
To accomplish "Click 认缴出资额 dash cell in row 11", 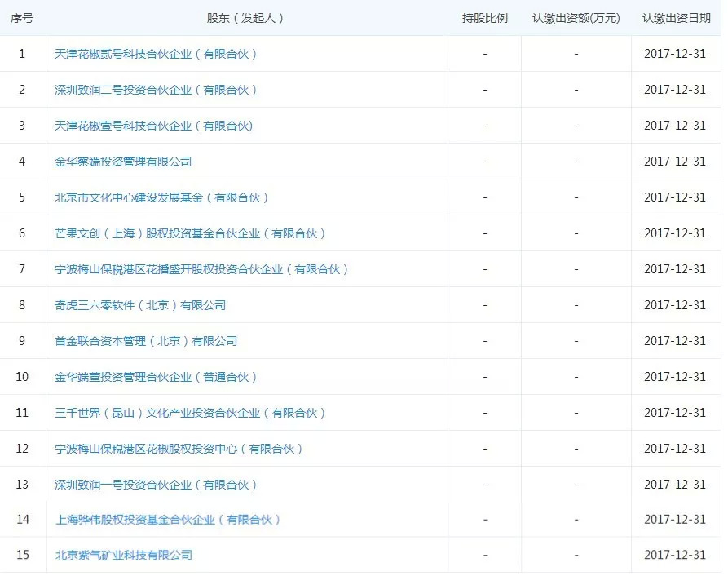I will click(576, 413).
